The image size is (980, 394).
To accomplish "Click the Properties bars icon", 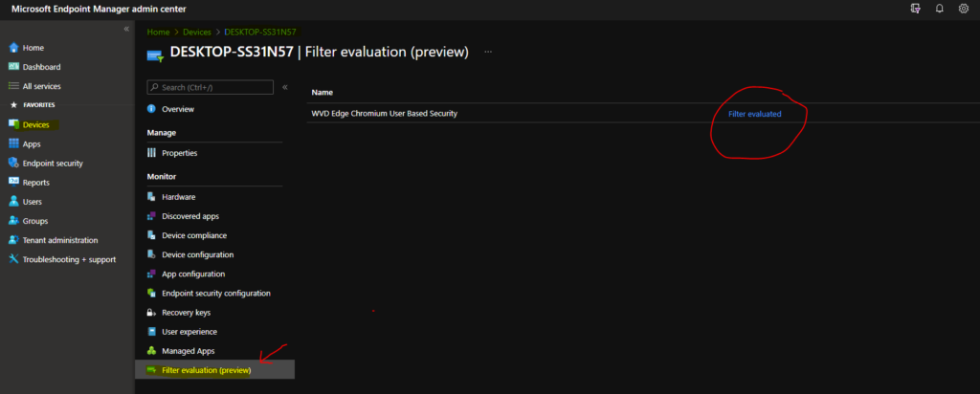I will (x=151, y=153).
